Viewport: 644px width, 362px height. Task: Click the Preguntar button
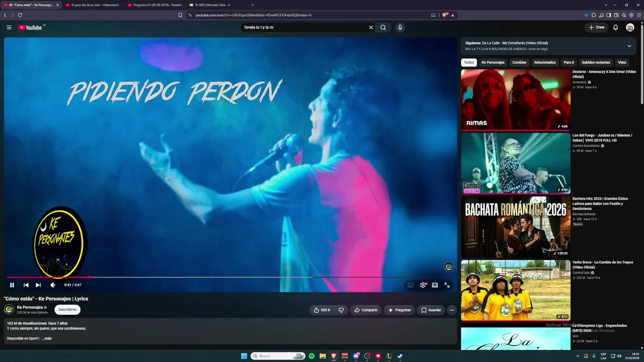point(399,310)
